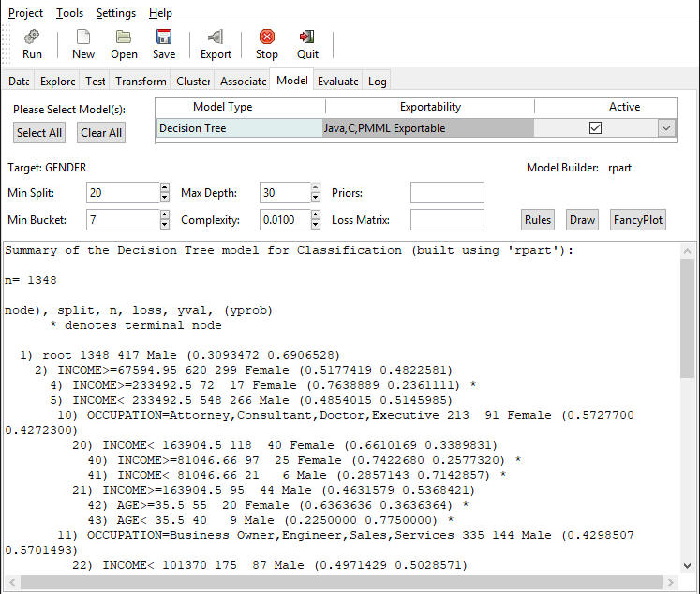Increase Max Depth with up arrow
Image resolution: width=700 pixels, height=594 pixels.
[x=316, y=187]
